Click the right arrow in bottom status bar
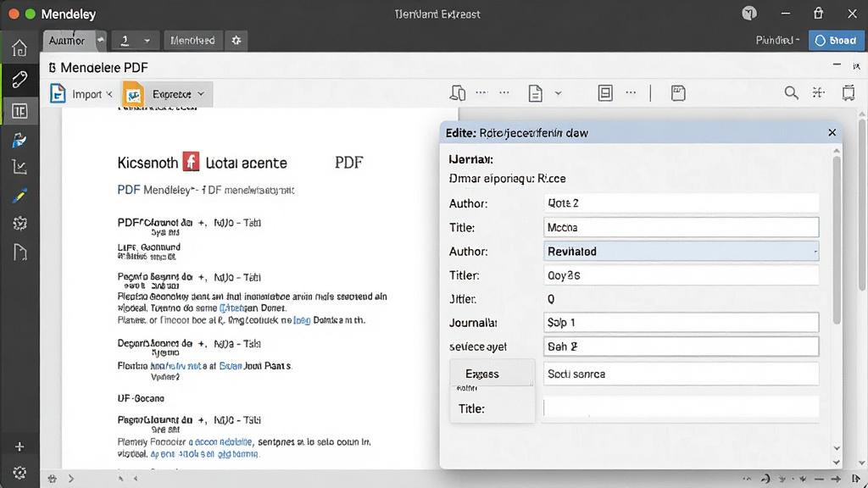 click(x=837, y=480)
